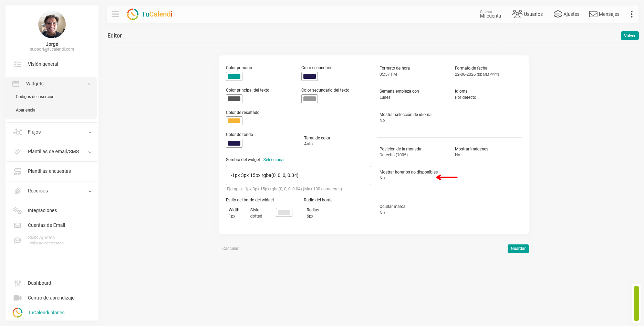Expand Plantillas de email/SMS chevron
The width and height of the screenshot is (644, 326).
[x=90, y=152]
